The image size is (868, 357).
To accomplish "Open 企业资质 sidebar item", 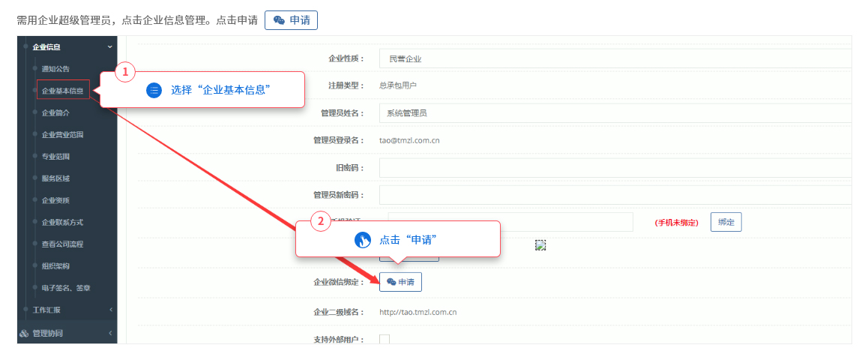I will (x=56, y=200).
